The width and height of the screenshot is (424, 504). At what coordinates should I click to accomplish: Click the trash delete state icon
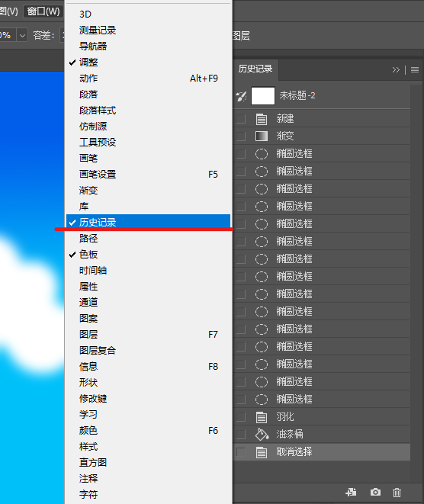pyautogui.click(x=397, y=492)
